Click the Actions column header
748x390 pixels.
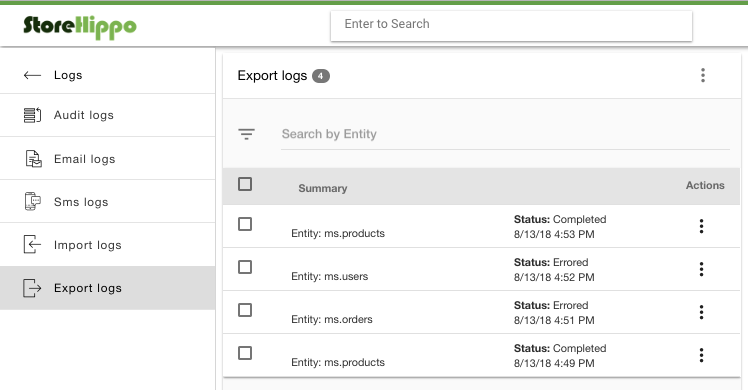pyautogui.click(x=705, y=185)
